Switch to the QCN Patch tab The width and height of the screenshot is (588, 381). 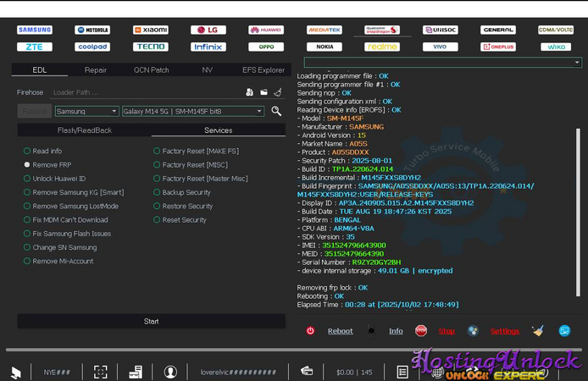pos(151,69)
